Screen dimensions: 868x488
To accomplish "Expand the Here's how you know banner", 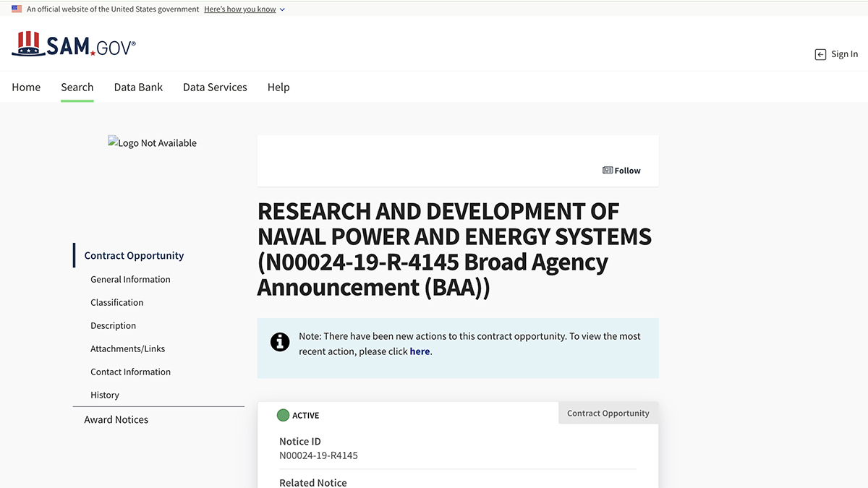I will coord(239,9).
